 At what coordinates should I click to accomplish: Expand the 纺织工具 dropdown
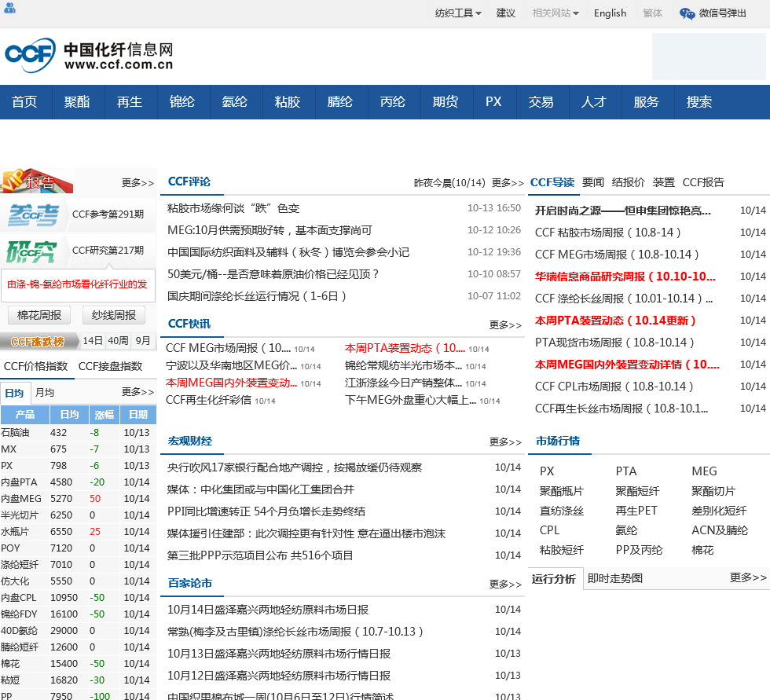(x=457, y=13)
